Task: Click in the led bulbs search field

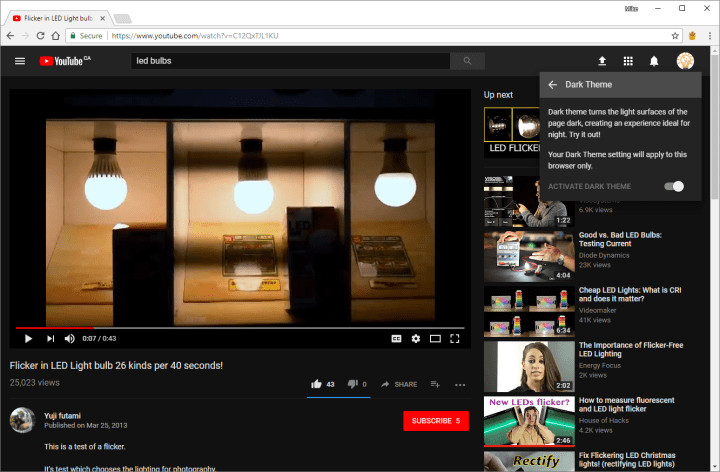Action: point(290,61)
